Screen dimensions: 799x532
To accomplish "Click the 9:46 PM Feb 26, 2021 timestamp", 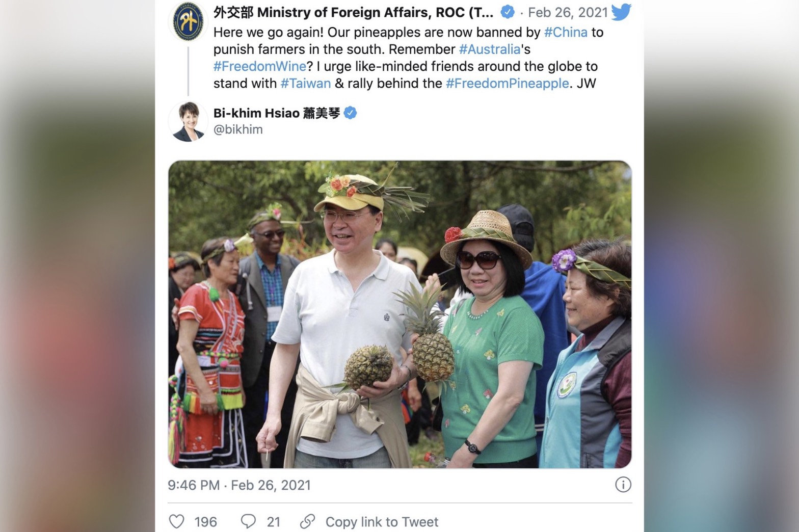I will tap(239, 485).
